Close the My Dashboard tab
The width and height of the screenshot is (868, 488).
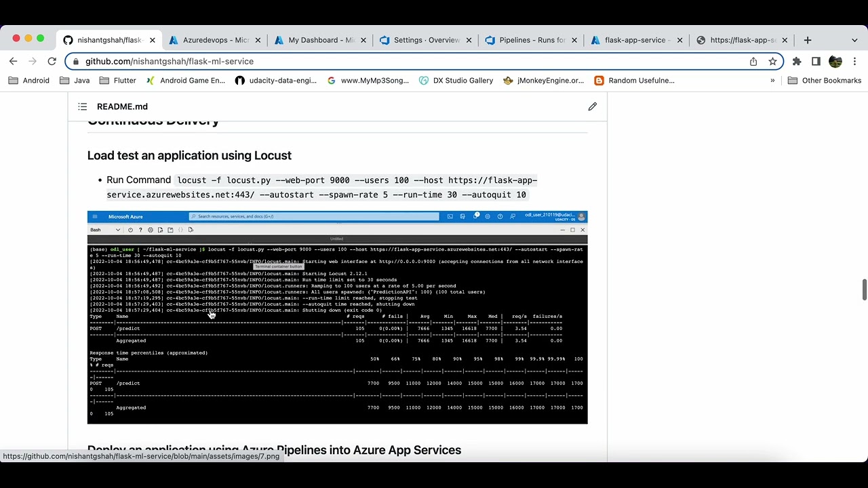[363, 40]
